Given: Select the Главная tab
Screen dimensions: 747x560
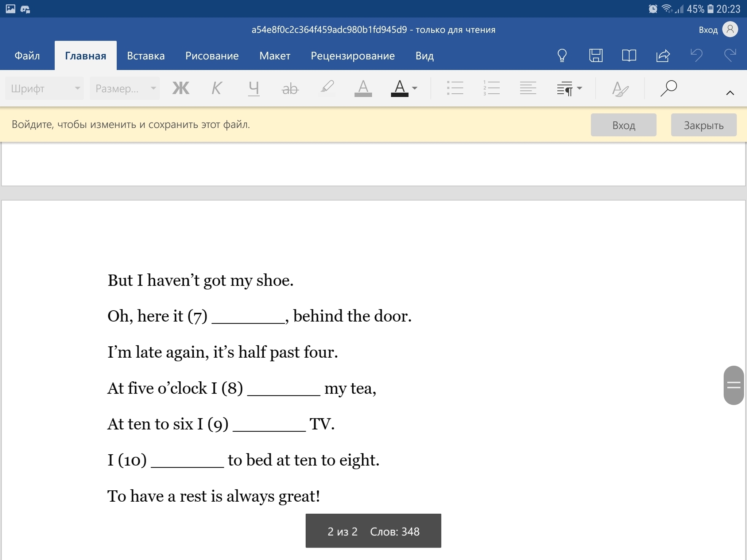Looking at the screenshot, I should tap(86, 56).
